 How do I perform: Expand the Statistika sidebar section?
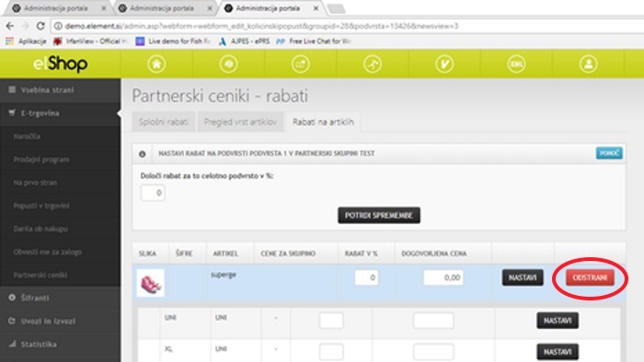pos(61,345)
